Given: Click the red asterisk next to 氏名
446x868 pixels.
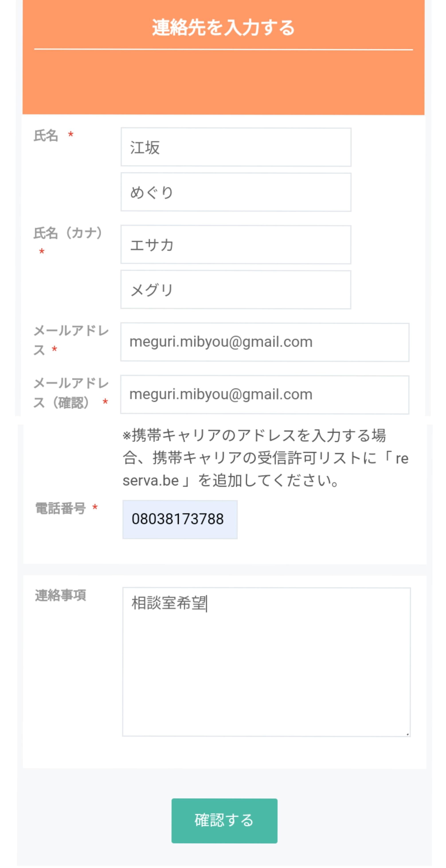Looking at the screenshot, I should 71,135.
